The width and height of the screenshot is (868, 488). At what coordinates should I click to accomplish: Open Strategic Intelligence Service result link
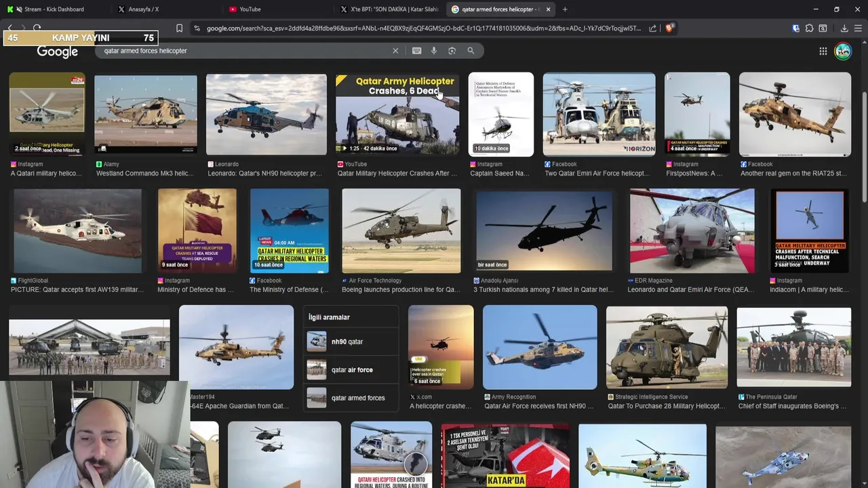pyautogui.click(x=666, y=407)
